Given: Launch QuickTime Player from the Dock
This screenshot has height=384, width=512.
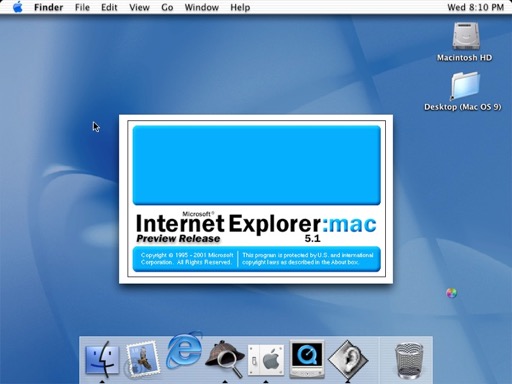Looking at the screenshot, I should click(307, 359).
